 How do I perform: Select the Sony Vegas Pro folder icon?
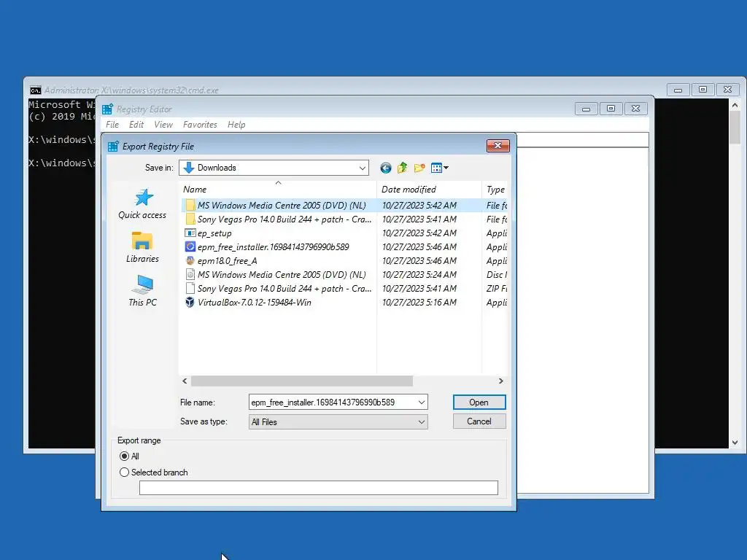point(190,219)
